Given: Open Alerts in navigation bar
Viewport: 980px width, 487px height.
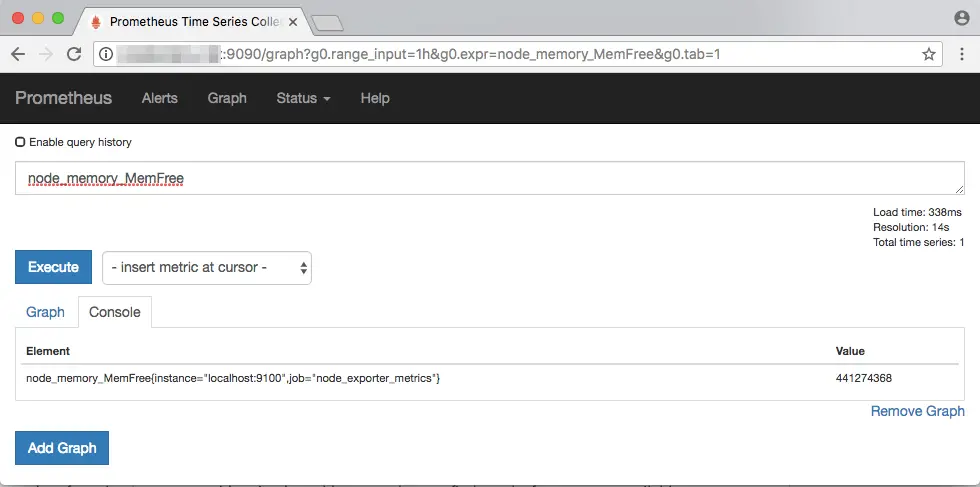Looking at the screenshot, I should 159,98.
